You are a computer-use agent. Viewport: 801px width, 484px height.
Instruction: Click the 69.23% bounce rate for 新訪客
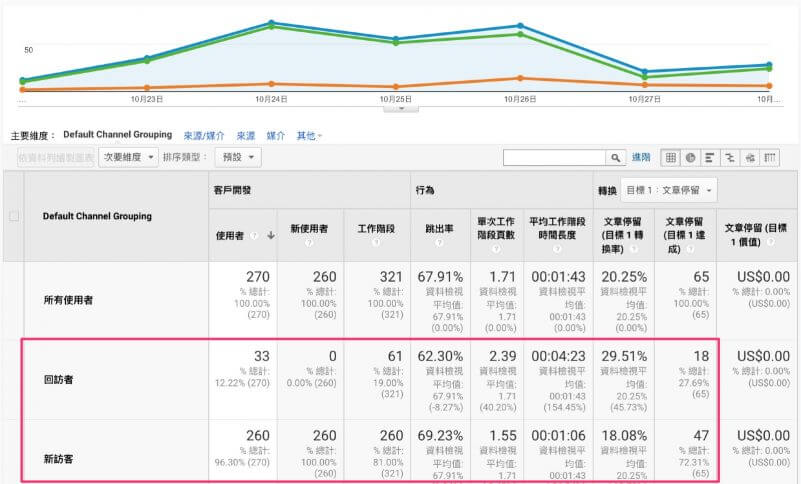click(440, 435)
